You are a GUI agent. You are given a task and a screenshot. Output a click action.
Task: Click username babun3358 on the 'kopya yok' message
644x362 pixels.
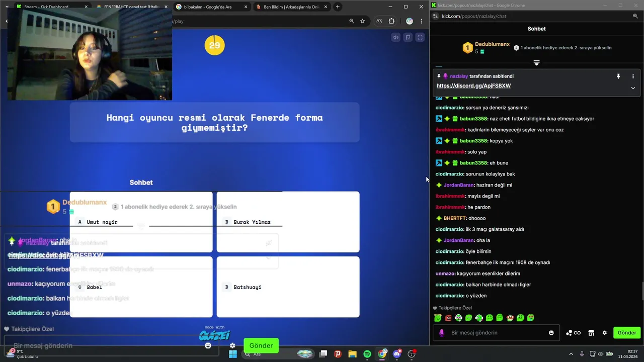point(473,141)
